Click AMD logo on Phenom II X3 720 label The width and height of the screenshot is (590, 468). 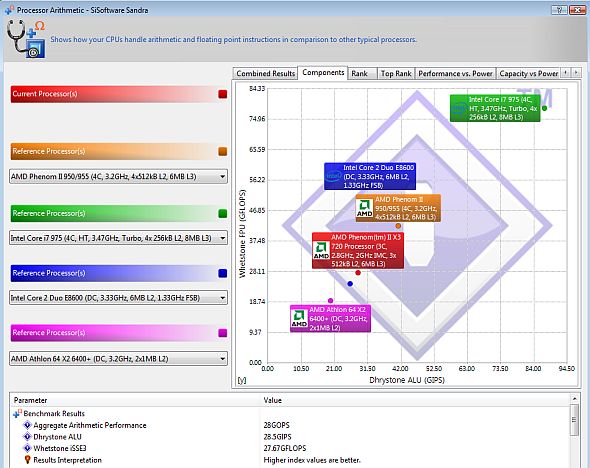pos(321,250)
